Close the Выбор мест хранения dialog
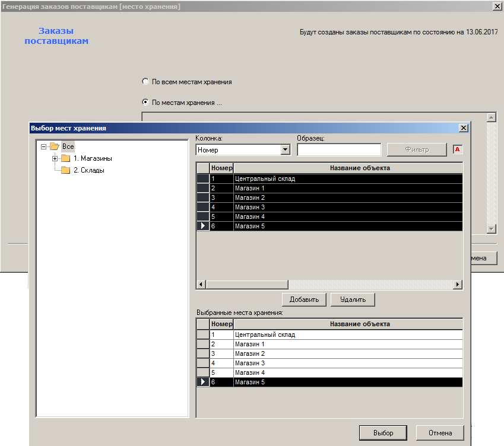 click(464, 128)
